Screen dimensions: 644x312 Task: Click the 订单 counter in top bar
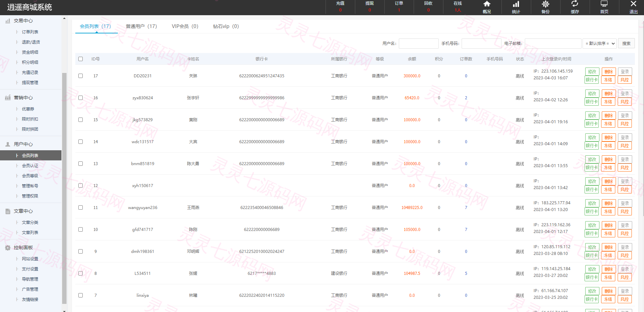[399, 7]
